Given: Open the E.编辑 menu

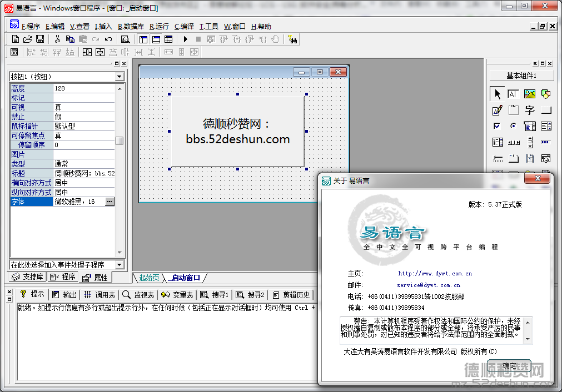Looking at the screenshot, I should [x=55, y=27].
